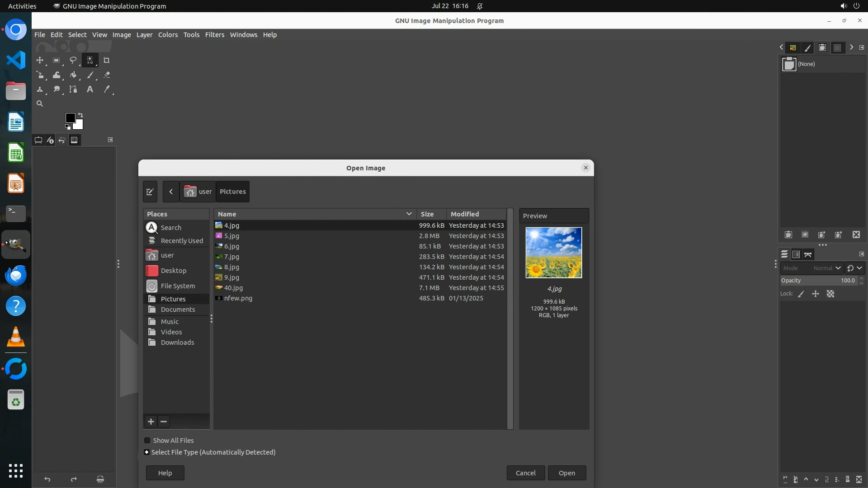Image resolution: width=868 pixels, height=488 pixels.
Task: Toggle the lock alpha channel icon
Action: click(830, 294)
